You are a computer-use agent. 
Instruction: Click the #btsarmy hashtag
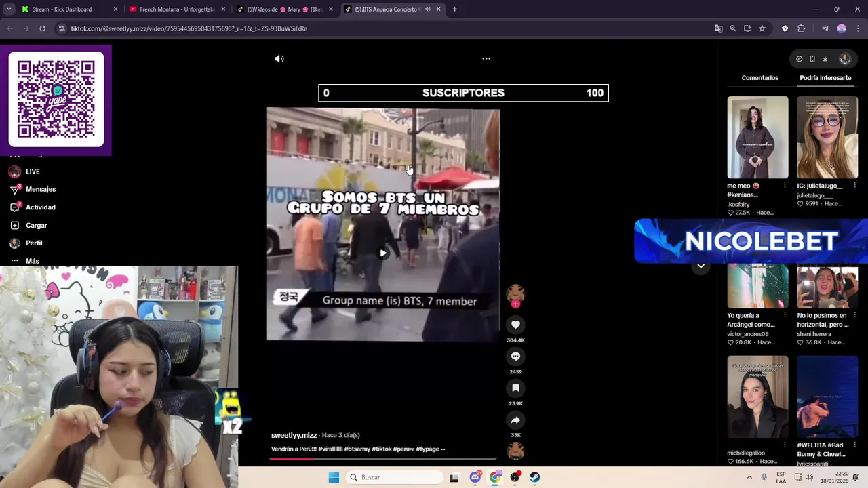coord(357,449)
